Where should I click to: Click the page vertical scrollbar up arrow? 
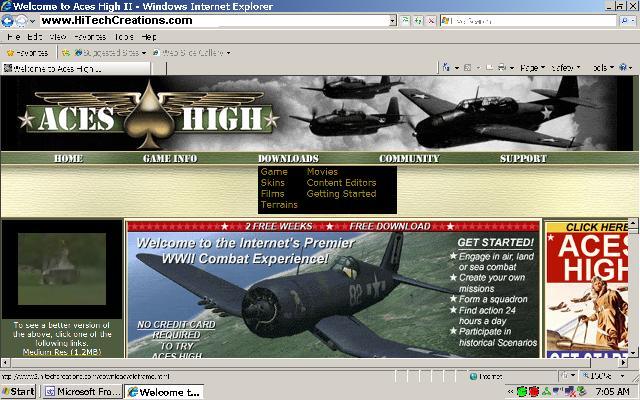coord(633,223)
